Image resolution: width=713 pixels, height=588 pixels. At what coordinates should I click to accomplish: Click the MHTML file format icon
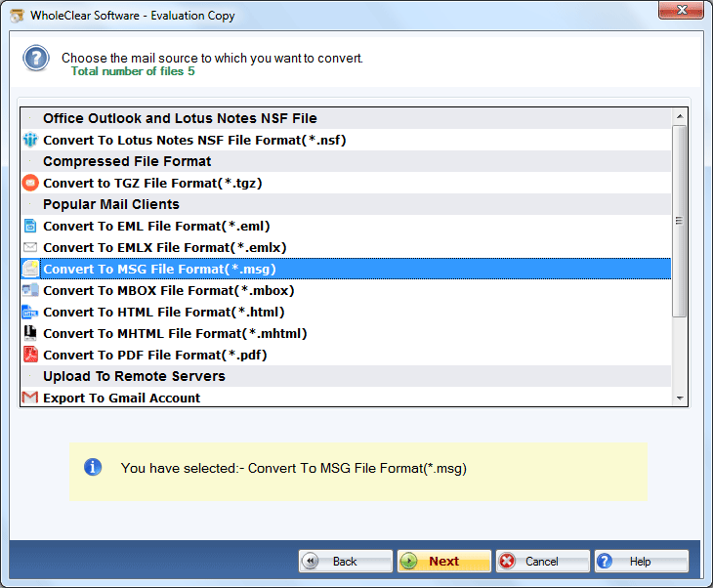point(30,333)
